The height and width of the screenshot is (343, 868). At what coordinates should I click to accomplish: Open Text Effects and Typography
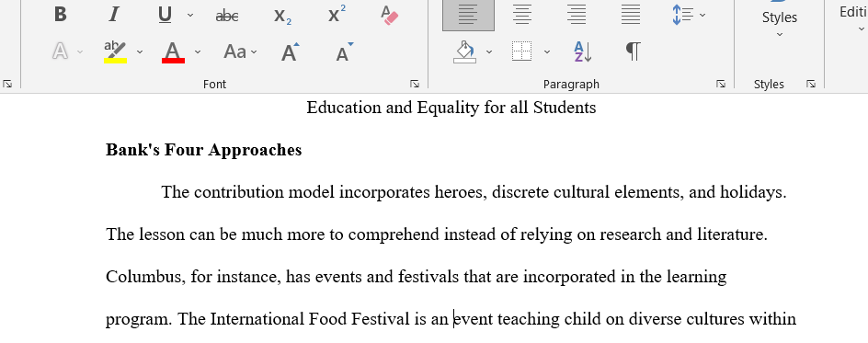pos(61,51)
